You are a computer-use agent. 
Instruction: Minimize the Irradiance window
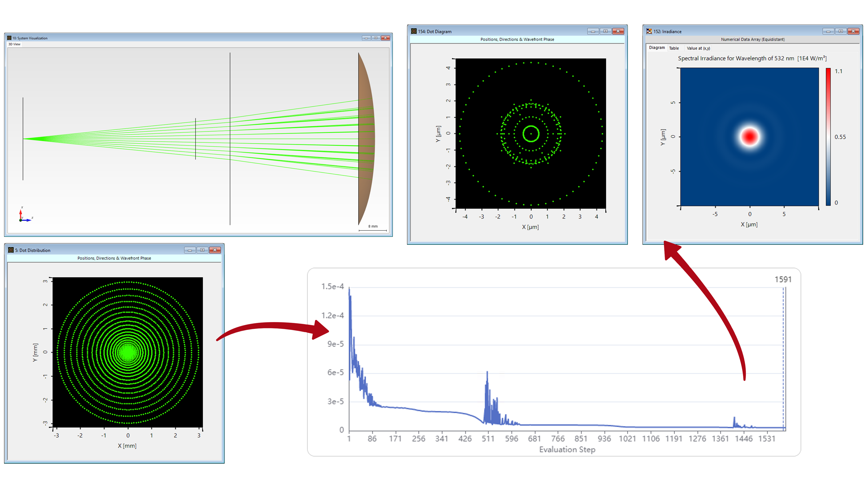coord(828,31)
